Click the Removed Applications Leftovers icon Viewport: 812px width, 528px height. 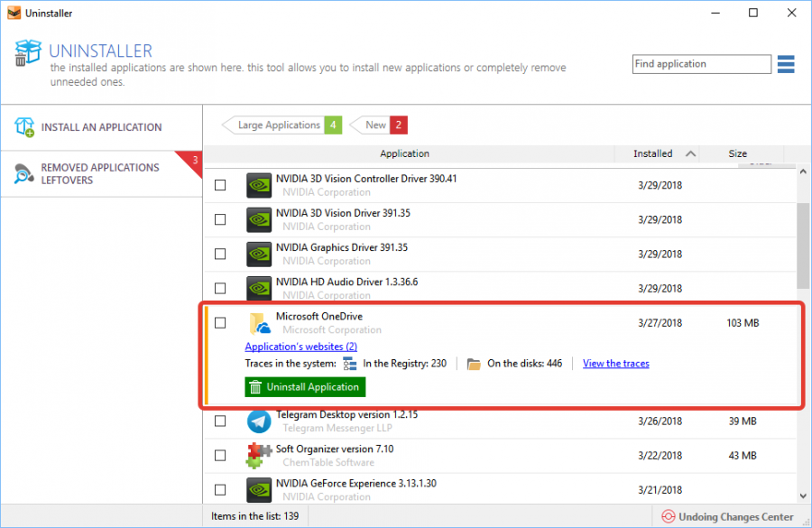click(23, 173)
